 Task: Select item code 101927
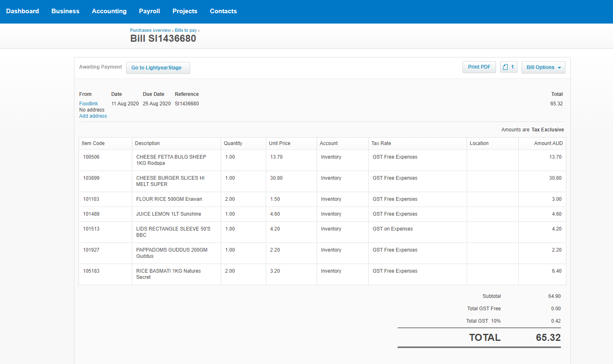coord(91,250)
